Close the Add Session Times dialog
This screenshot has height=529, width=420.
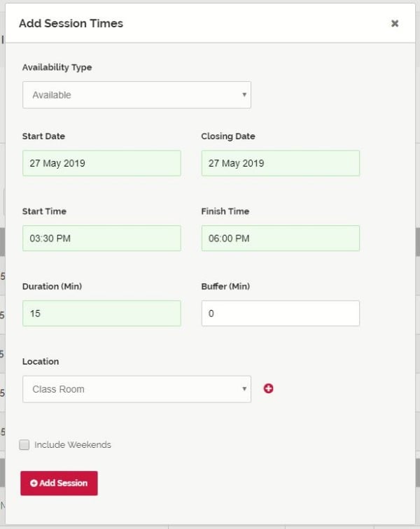coord(395,23)
